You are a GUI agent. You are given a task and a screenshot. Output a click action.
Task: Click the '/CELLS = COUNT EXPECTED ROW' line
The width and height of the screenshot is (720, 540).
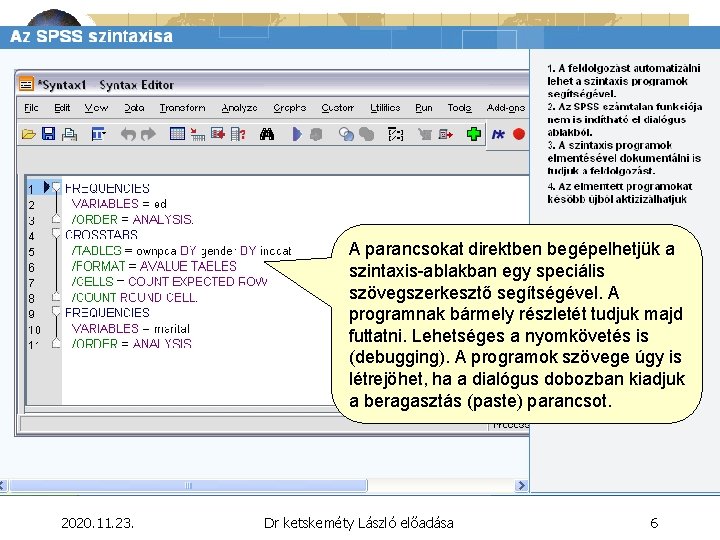tap(169, 281)
